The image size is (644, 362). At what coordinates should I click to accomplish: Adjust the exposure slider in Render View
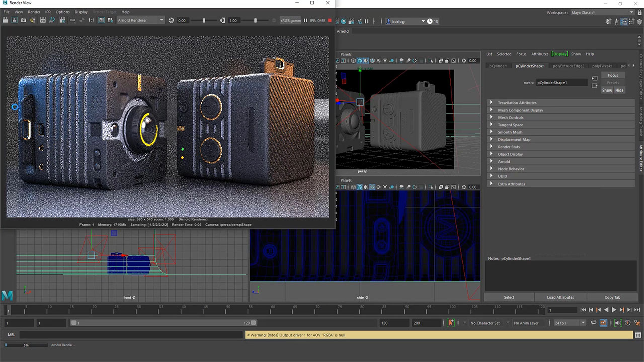[204, 20]
